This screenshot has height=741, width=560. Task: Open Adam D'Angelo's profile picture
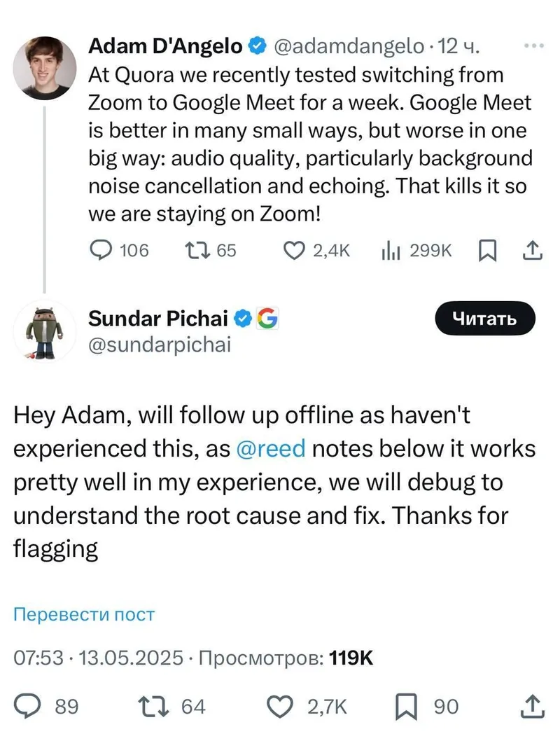point(44,67)
